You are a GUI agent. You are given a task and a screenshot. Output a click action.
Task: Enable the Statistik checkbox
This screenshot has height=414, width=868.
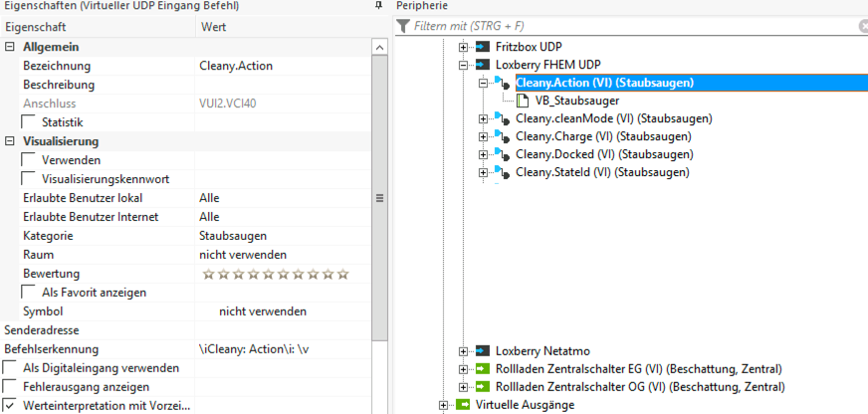pos(29,122)
